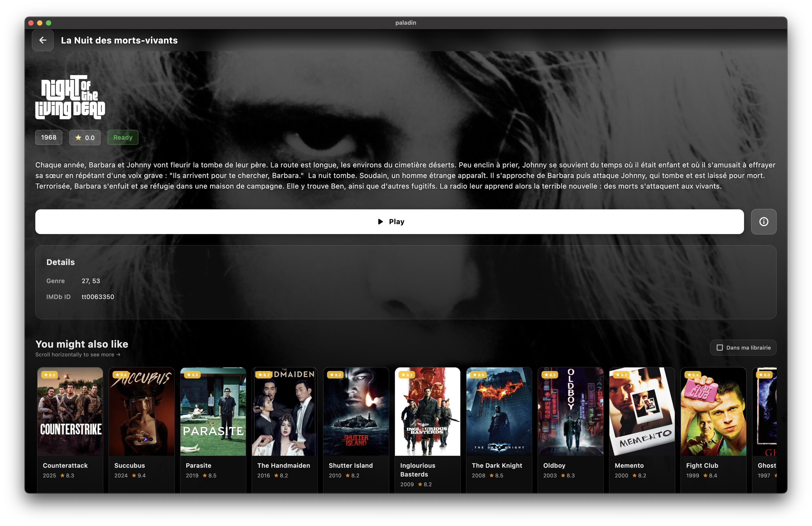The height and width of the screenshot is (526, 812).
Task: Open The Handmaiden movie poster
Action: point(284,411)
